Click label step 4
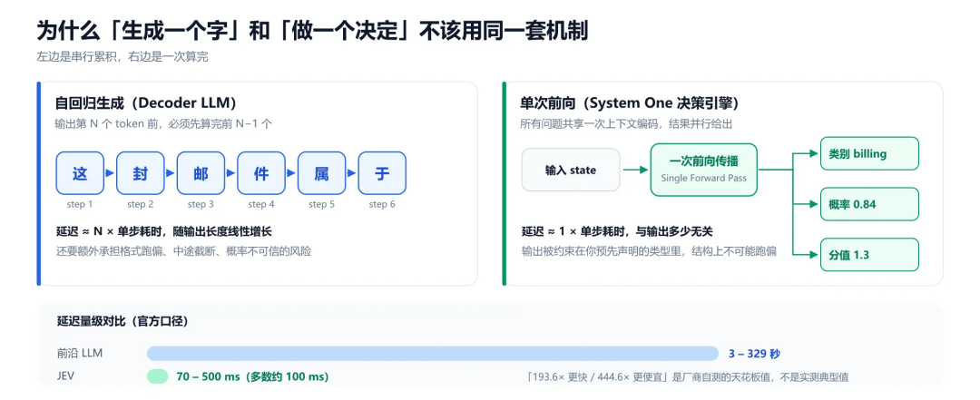 (261, 204)
